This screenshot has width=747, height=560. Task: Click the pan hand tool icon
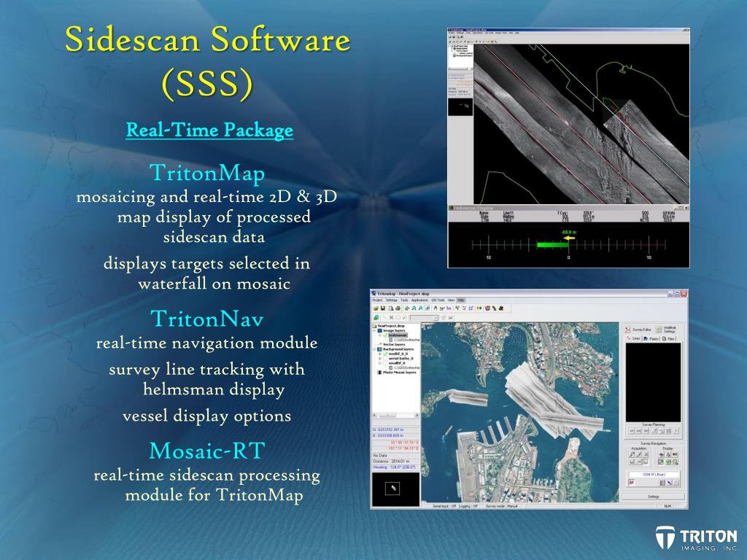pyautogui.click(x=436, y=308)
